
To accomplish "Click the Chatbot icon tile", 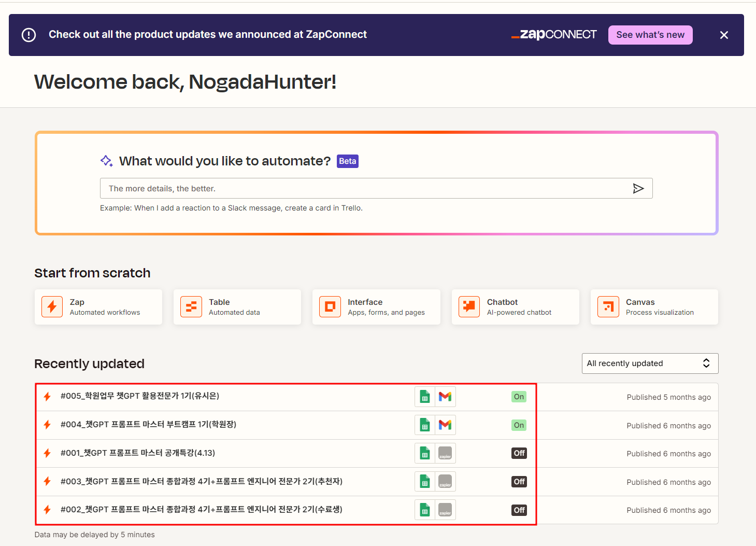I will tap(469, 307).
